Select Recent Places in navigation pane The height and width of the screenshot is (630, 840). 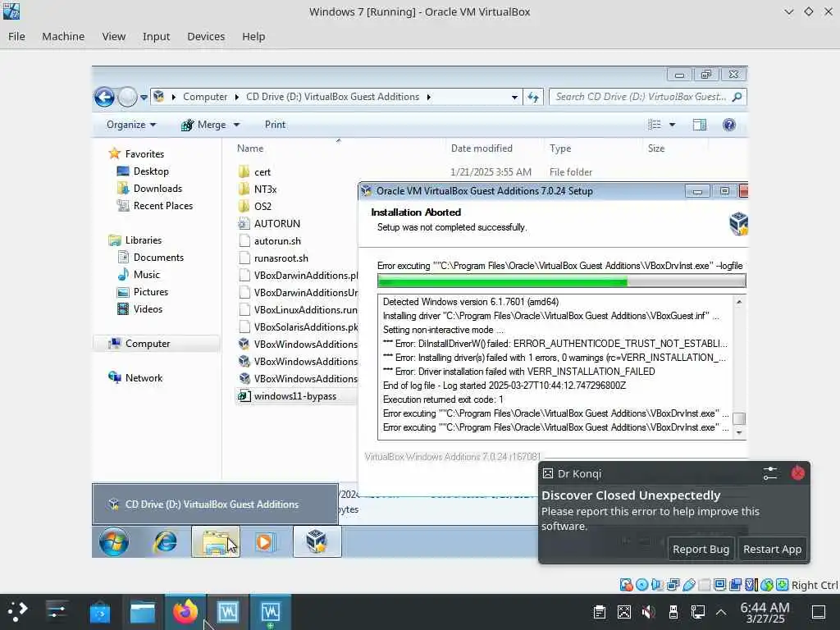pyautogui.click(x=163, y=206)
